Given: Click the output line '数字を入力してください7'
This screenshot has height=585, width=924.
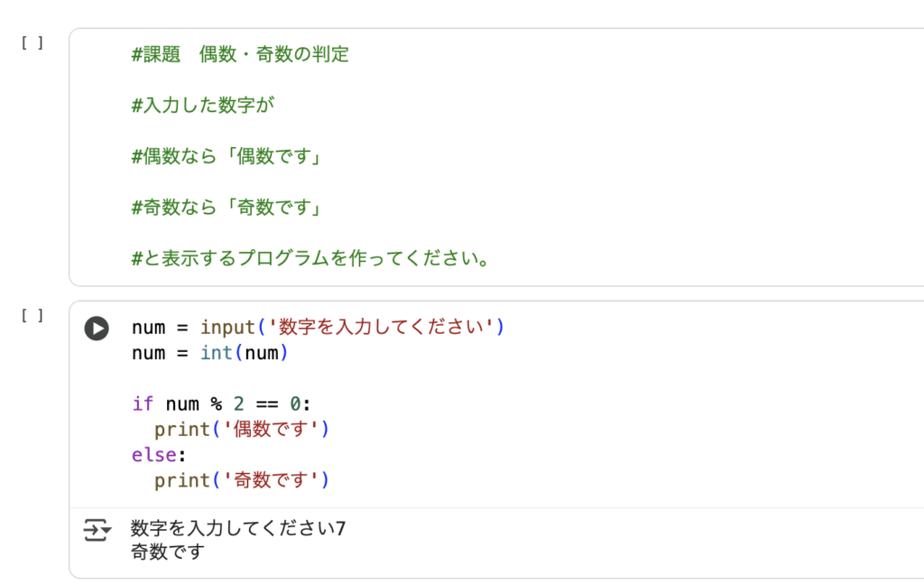Looking at the screenshot, I should [x=238, y=529].
